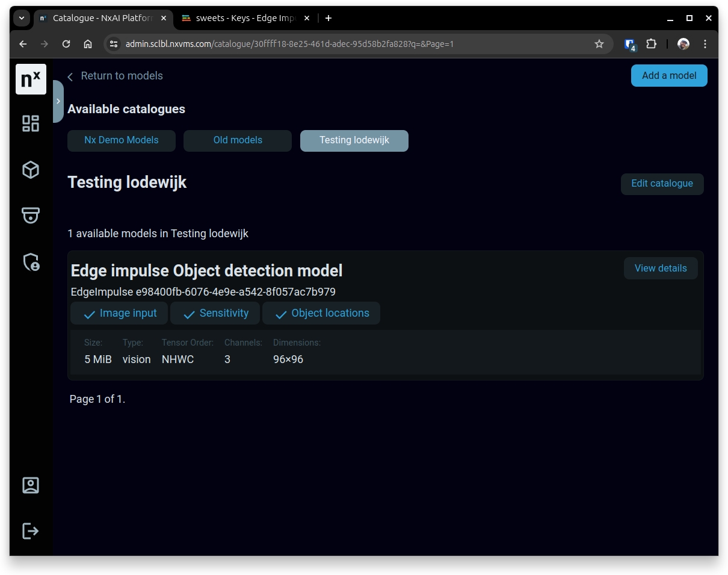Screen dimensions: 728x575
Task: Click the logout icon in sidebar
Action: [31, 530]
